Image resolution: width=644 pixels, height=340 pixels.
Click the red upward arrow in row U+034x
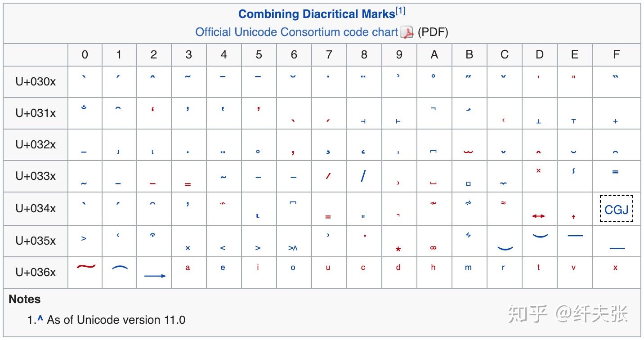coord(573,217)
